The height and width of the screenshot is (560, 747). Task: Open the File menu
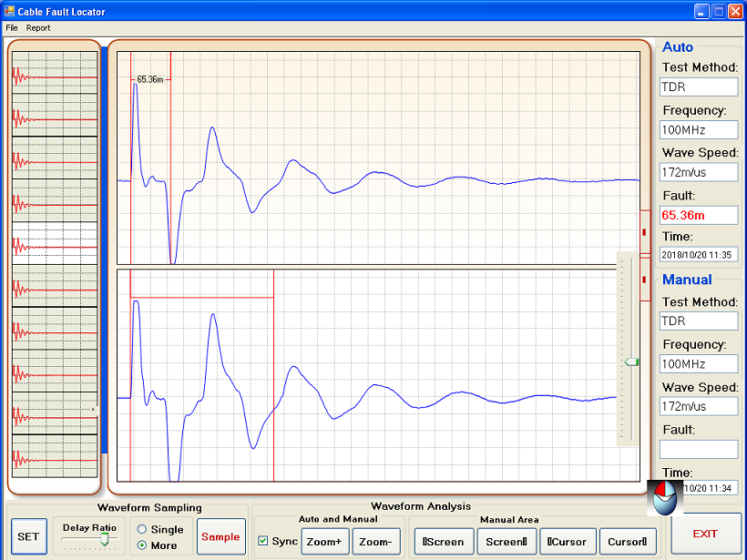coord(12,28)
